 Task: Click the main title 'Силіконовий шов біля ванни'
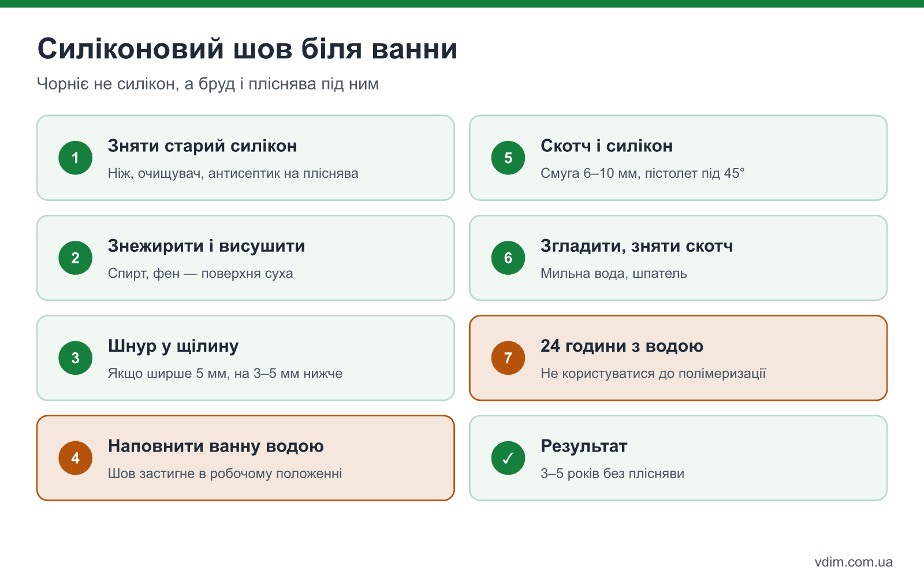coord(248,49)
